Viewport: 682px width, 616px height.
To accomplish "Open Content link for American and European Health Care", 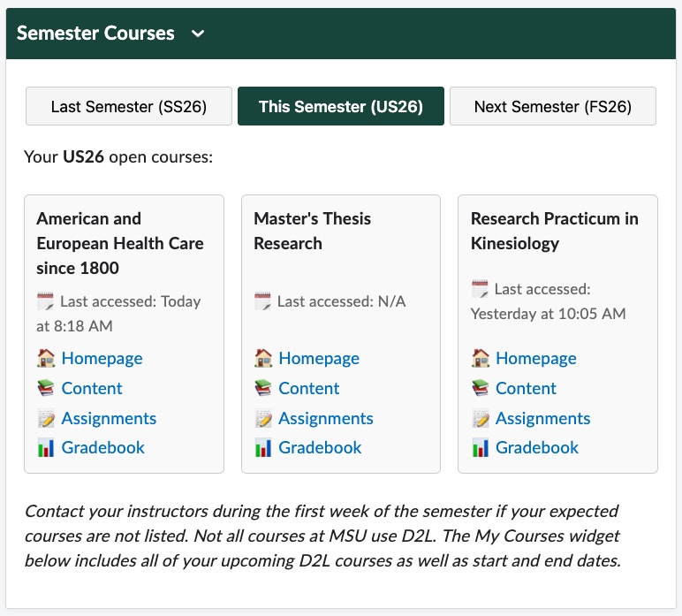I will [92, 388].
